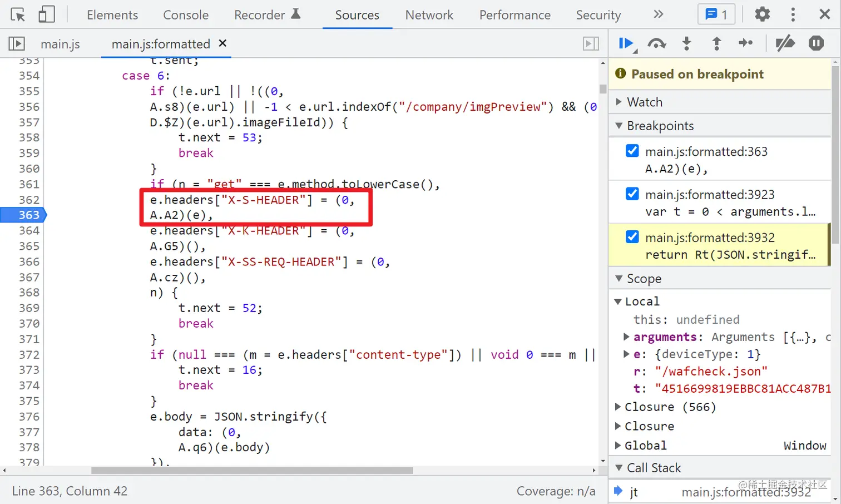
Task: Select the jt call stack frame
Action: pos(720,492)
